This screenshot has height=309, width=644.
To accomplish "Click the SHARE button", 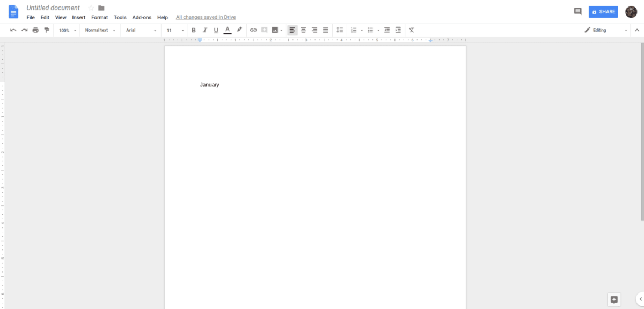I will (x=603, y=11).
